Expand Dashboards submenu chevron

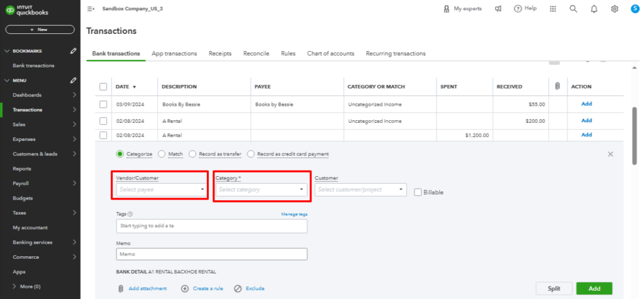[74, 95]
